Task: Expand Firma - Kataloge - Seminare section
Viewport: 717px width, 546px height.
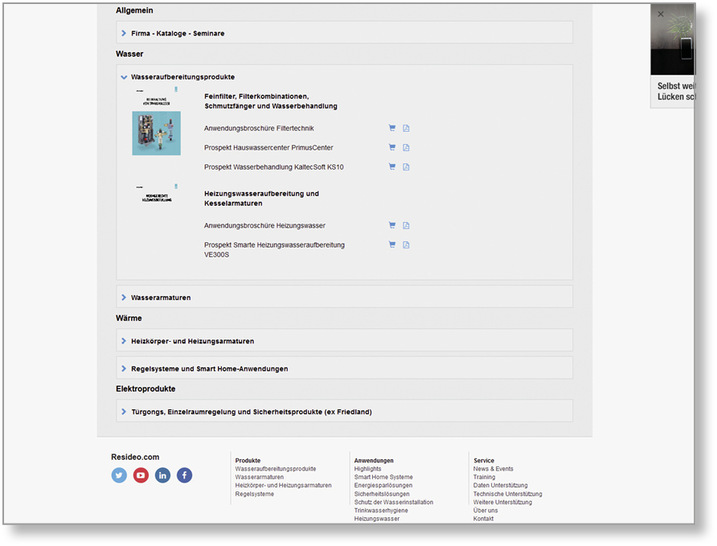Action: coord(177,33)
